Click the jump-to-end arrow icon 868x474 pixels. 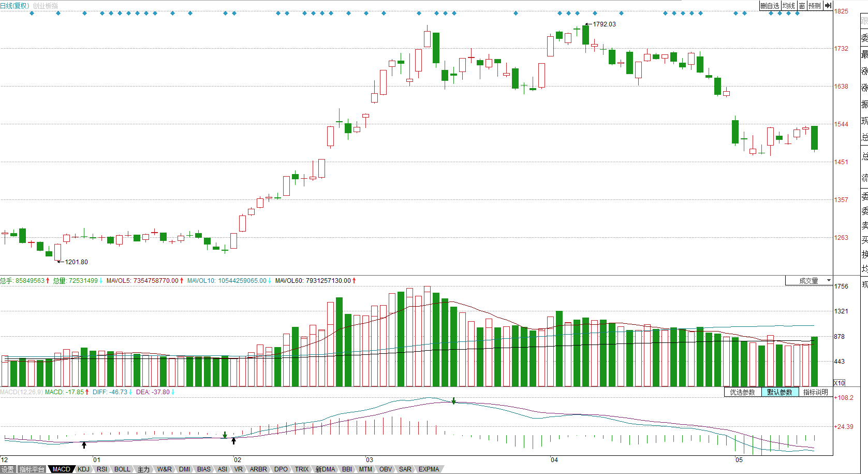coord(828,6)
